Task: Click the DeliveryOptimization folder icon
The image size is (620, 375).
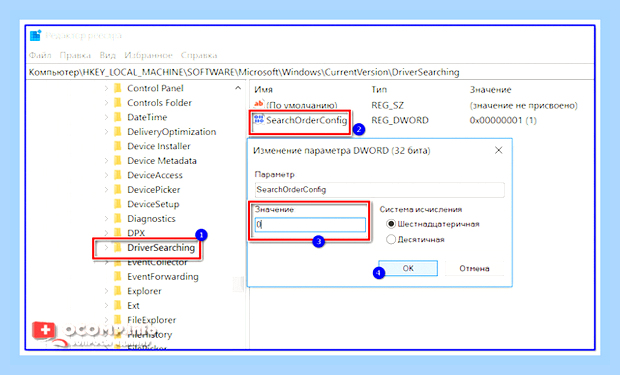Action: tap(117, 132)
